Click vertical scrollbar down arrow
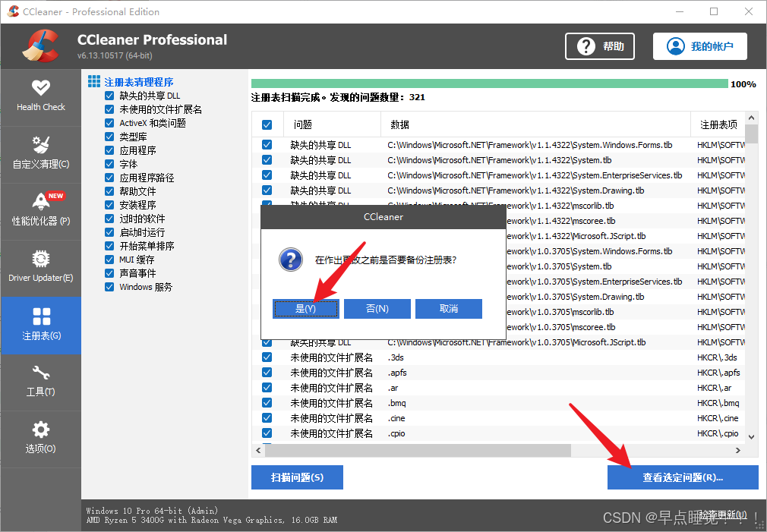Screen dimensions: 767x532 tap(751, 436)
